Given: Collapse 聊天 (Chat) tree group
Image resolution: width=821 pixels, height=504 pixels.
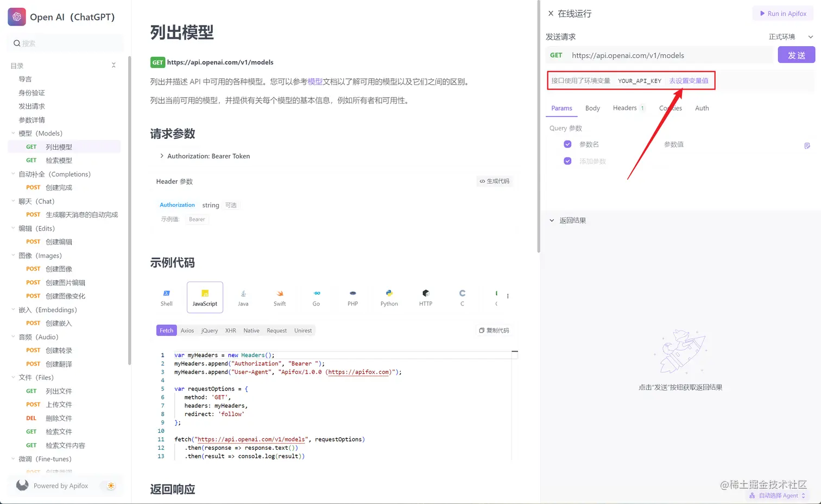Looking at the screenshot, I should pyautogui.click(x=13, y=201).
